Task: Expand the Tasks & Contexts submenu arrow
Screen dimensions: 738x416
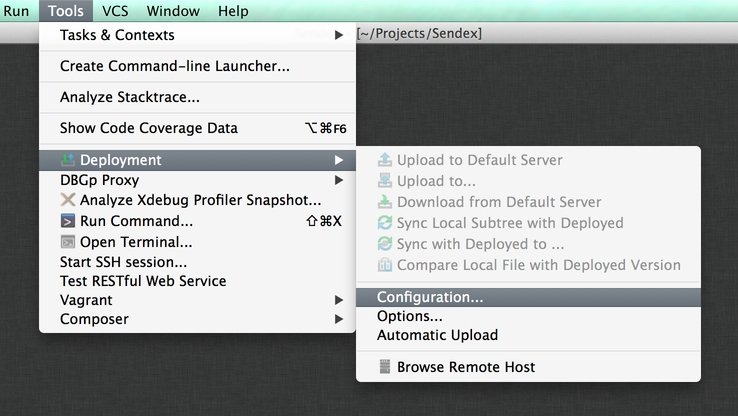Action: pyautogui.click(x=338, y=35)
